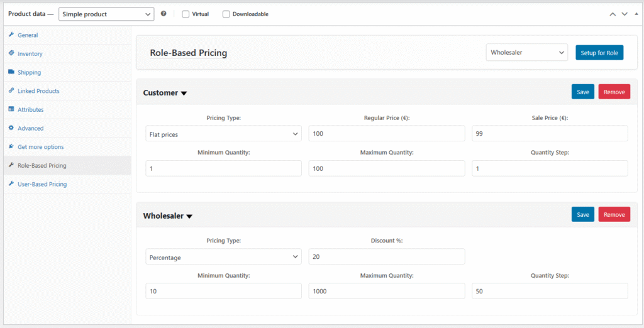Edit Customer Quantity Step field
The image size is (644, 328).
click(x=550, y=168)
